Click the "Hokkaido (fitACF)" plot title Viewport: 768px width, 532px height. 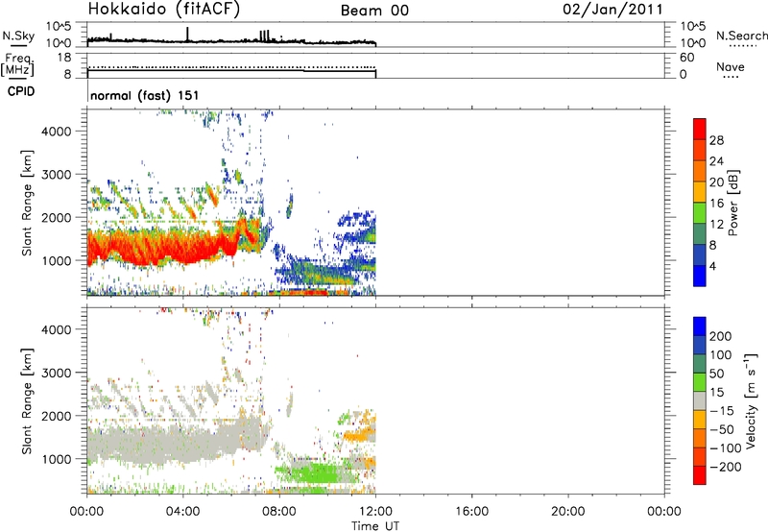[x=164, y=9]
